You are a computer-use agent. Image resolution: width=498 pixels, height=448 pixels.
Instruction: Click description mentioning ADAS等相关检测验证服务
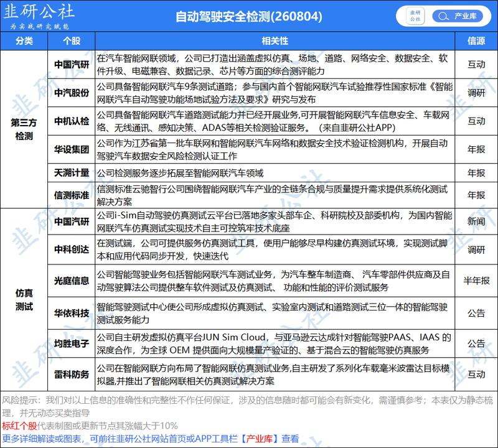273,121
